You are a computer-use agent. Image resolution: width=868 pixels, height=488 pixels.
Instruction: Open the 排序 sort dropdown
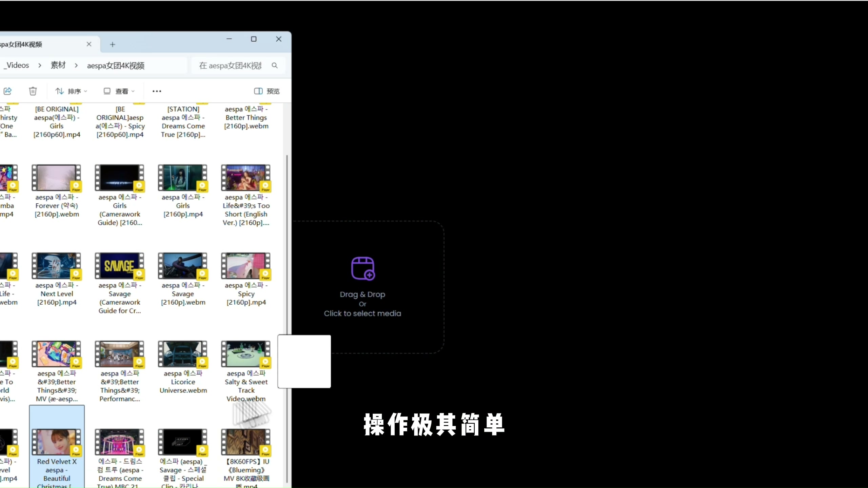point(71,91)
